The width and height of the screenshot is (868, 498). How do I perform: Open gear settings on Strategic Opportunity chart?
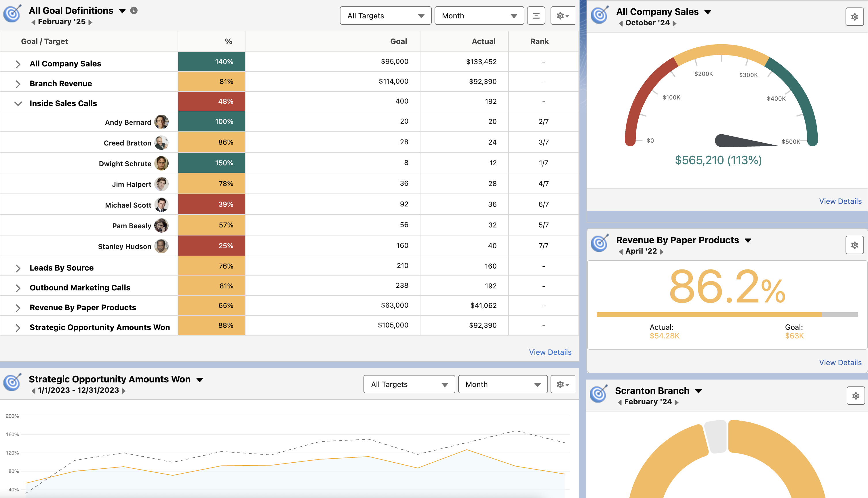(x=562, y=384)
